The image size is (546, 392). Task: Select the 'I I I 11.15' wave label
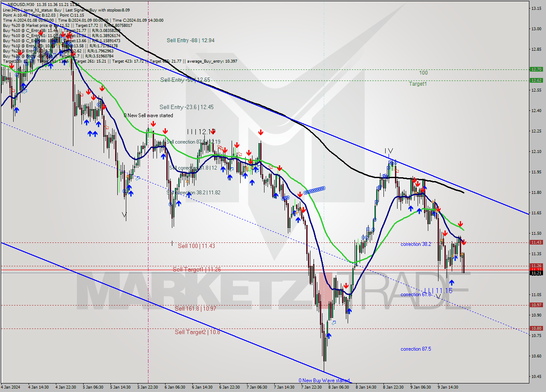click(x=438, y=291)
